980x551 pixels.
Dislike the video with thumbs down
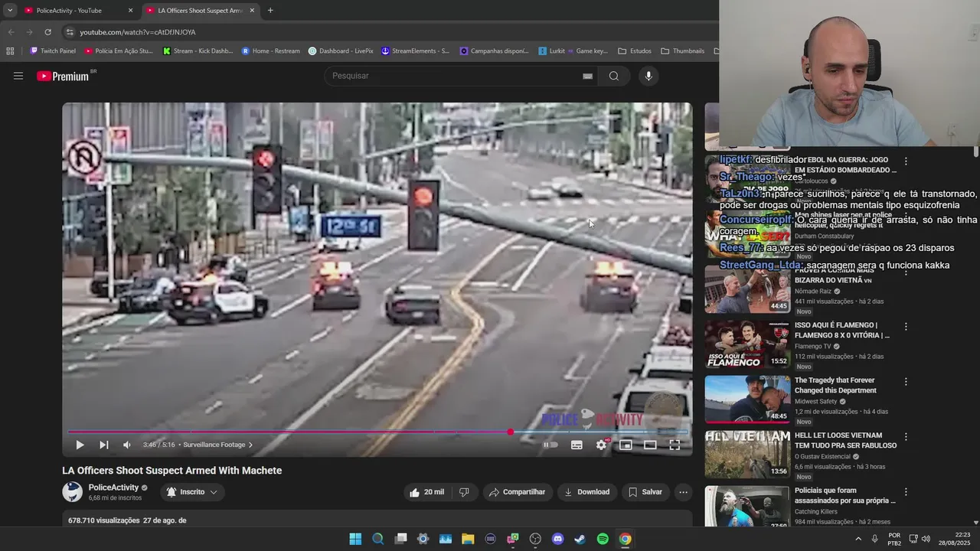click(464, 492)
